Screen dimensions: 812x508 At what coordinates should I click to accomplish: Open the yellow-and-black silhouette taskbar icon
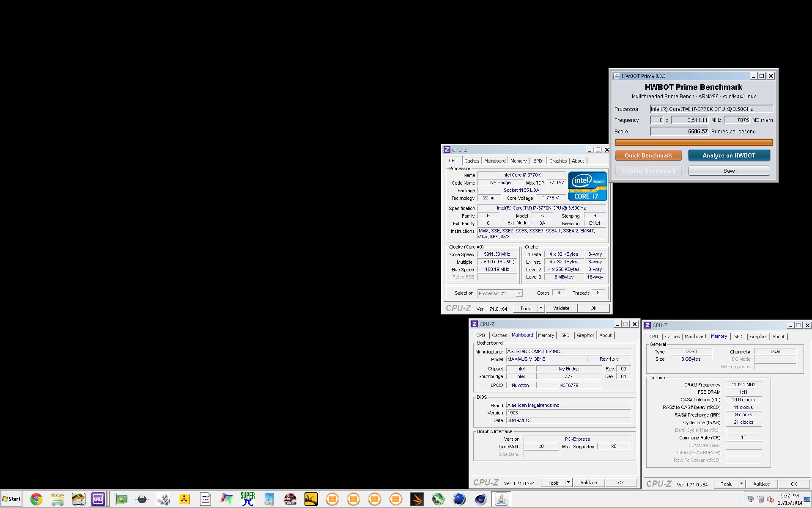(311, 500)
